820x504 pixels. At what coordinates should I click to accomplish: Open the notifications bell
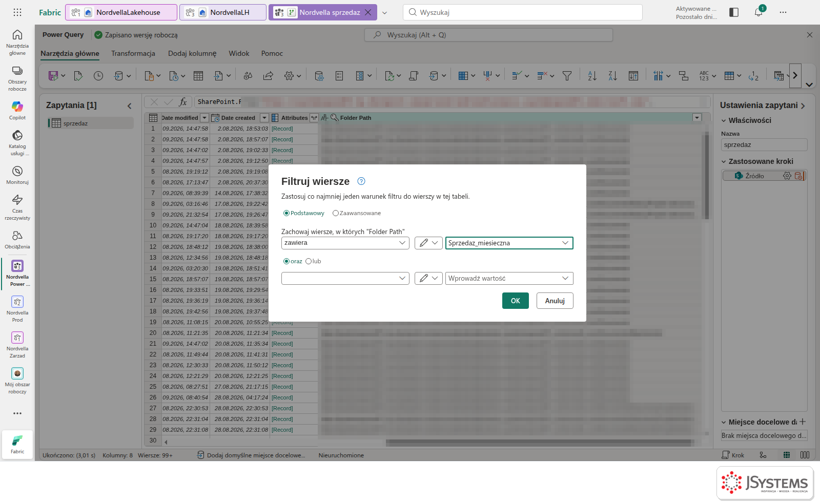pos(758,12)
